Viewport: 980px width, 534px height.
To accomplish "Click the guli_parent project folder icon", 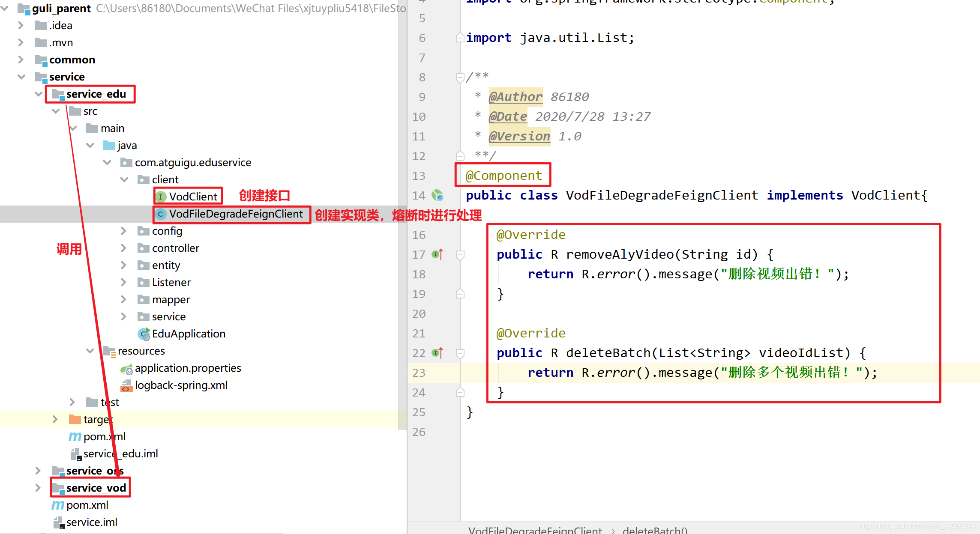I will click(x=24, y=9).
